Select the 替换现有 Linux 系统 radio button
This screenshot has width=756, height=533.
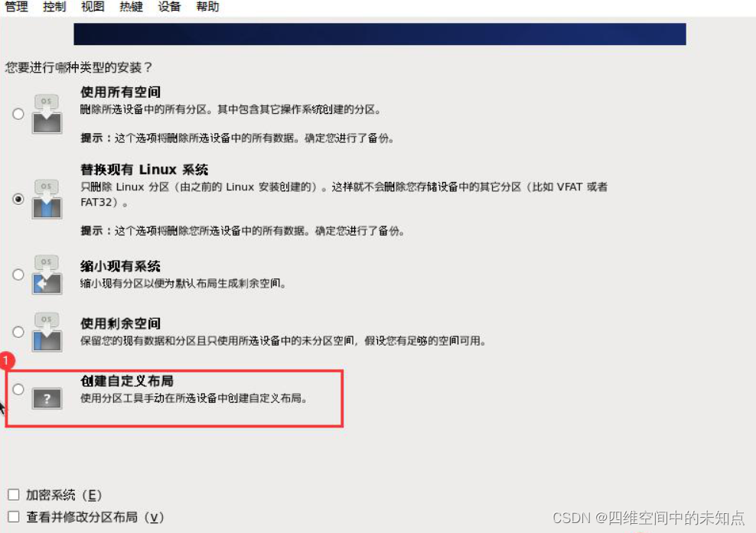[x=18, y=199]
